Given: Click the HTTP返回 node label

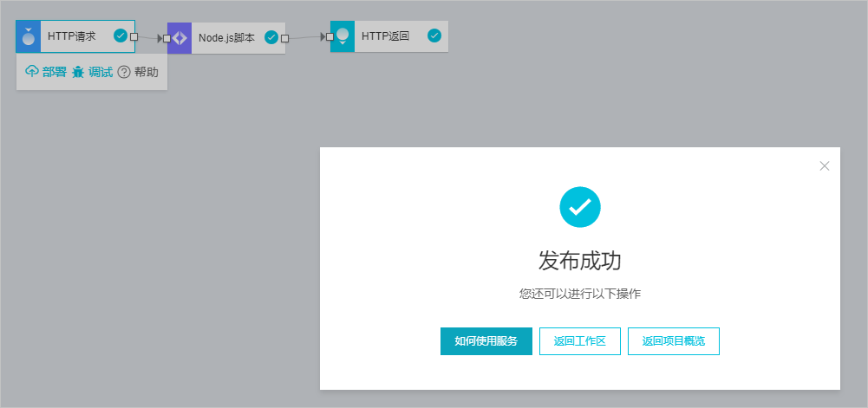Looking at the screenshot, I should click(x=385, y=36).
